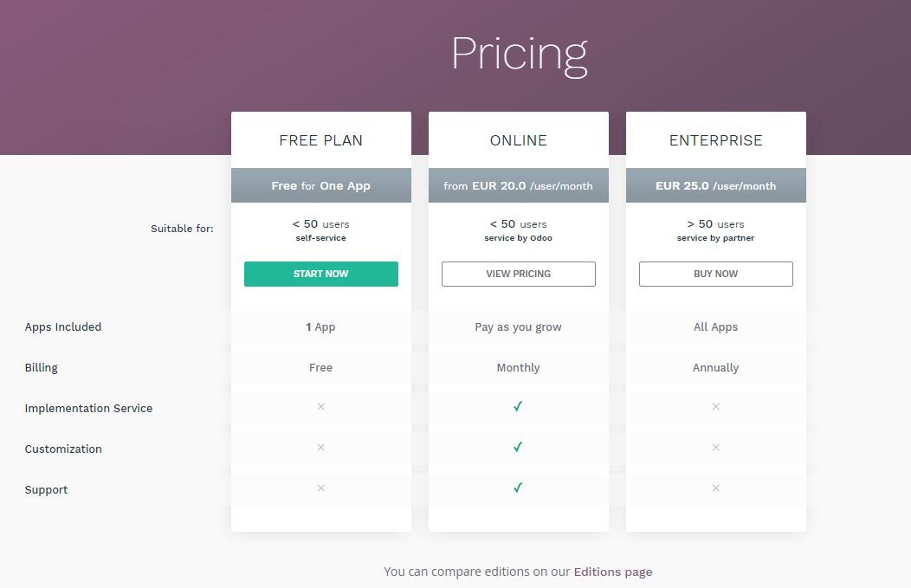The image size is (911, 588).
Task: Select the ENTERPRISE column header
Action: [715, 139]
